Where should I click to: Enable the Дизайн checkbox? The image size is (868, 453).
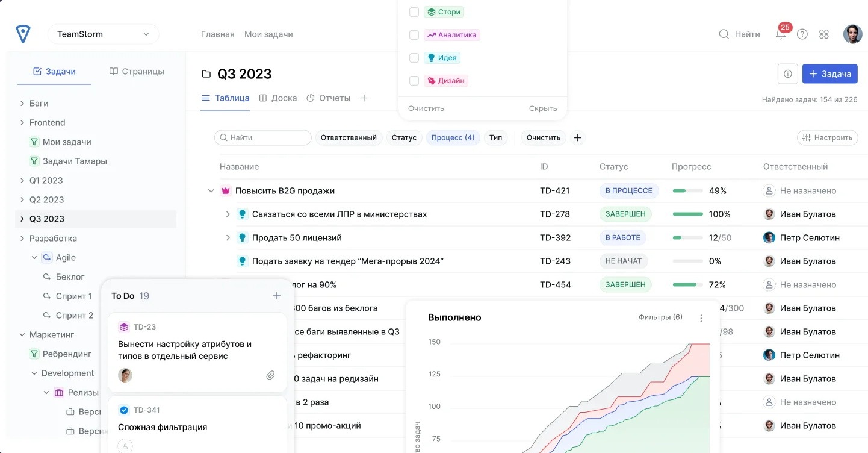[414, 81]
